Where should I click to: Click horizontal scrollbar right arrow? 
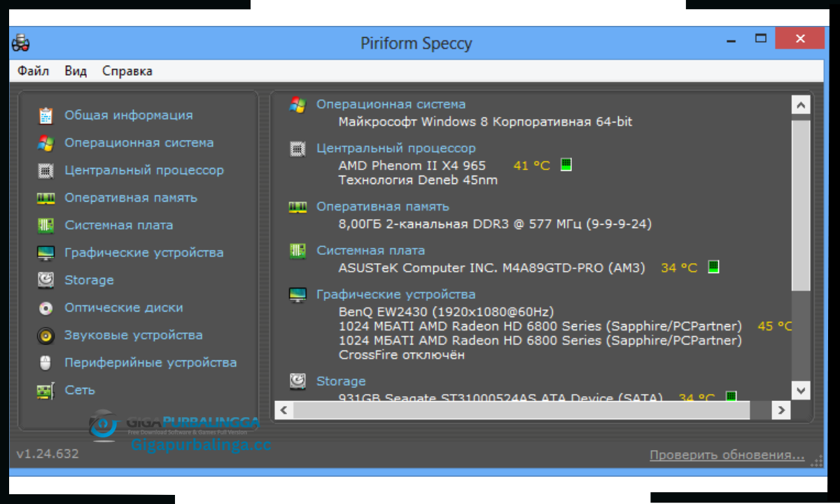click(781, 410)
